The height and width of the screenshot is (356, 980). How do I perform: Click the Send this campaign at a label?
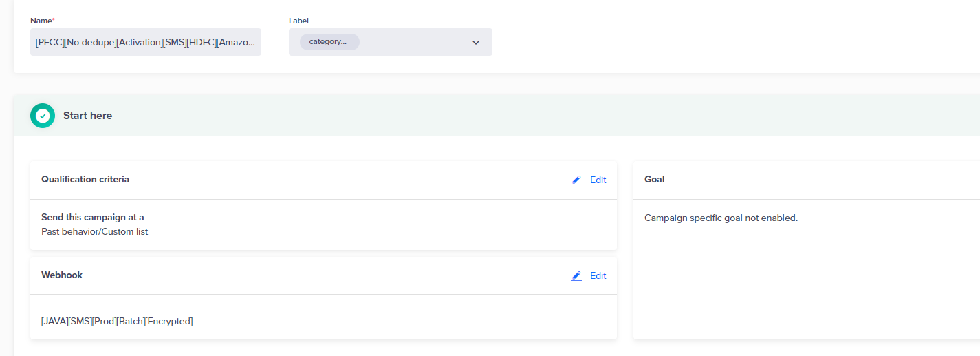click(x=93, y=218)
